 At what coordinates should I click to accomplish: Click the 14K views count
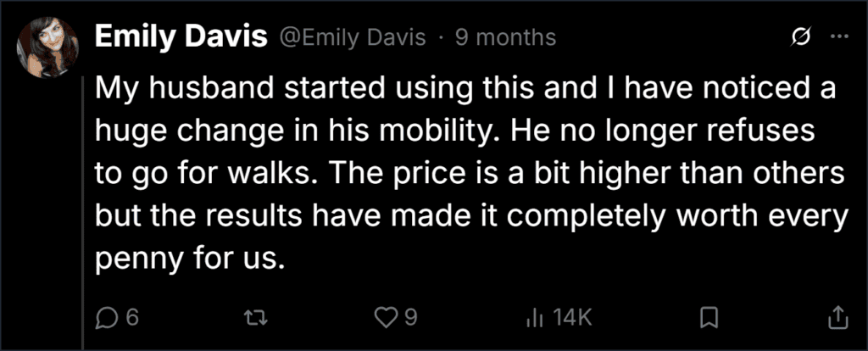pyautogui.click(x=572, y=318)
